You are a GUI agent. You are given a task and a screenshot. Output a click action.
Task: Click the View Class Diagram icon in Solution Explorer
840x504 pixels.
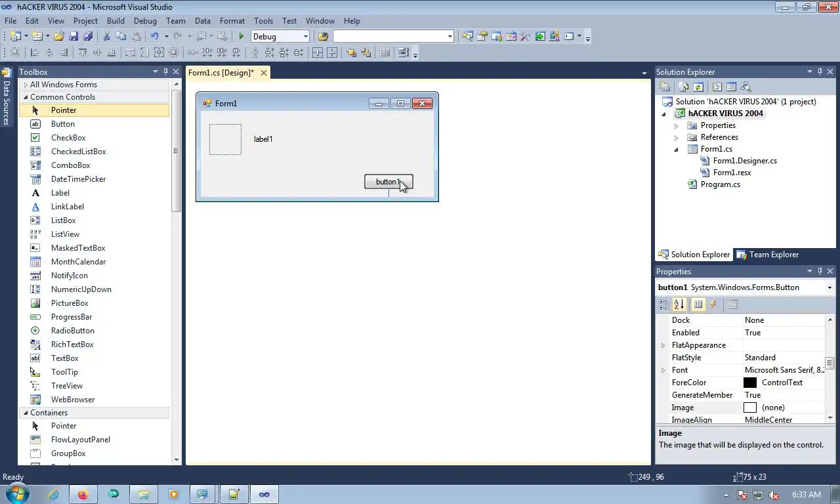(745, 87)
